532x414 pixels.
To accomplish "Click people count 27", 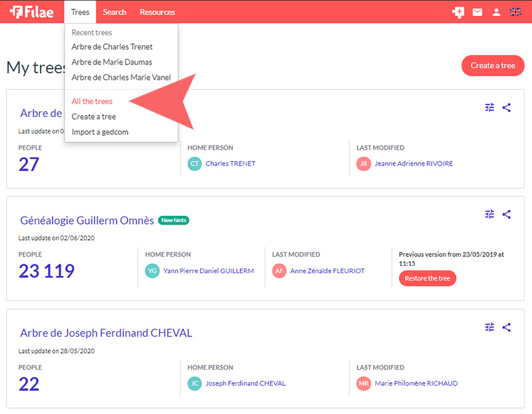I will coord(29,164).
